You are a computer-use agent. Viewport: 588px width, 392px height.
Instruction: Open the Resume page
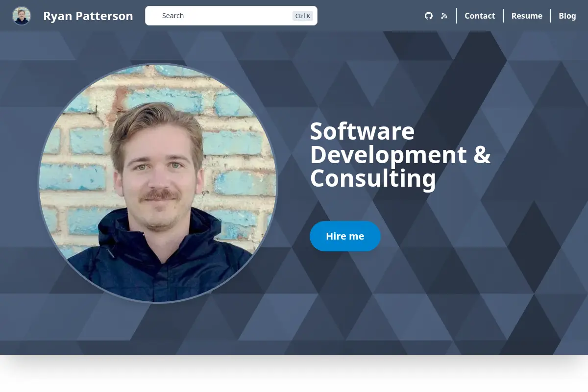click(527, 16)
